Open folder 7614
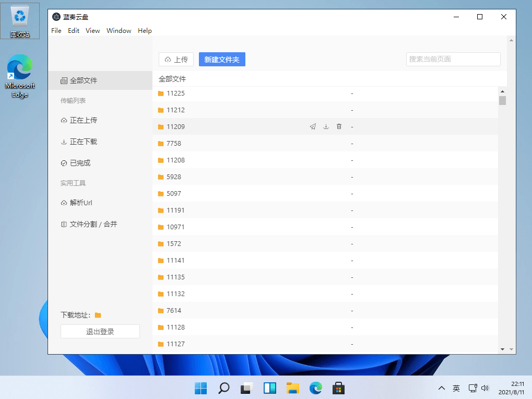 click(174, 310)
